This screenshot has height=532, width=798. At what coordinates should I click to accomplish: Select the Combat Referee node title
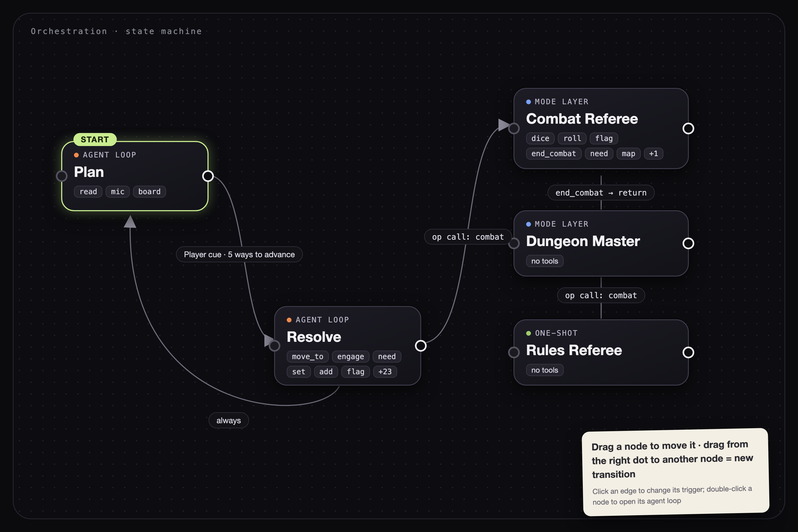pos(582,119)
